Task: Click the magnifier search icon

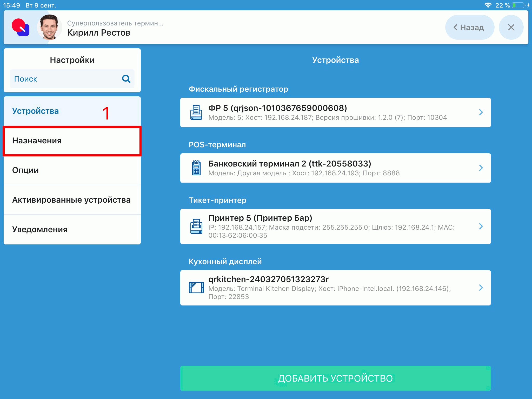Action: (126, 79)
